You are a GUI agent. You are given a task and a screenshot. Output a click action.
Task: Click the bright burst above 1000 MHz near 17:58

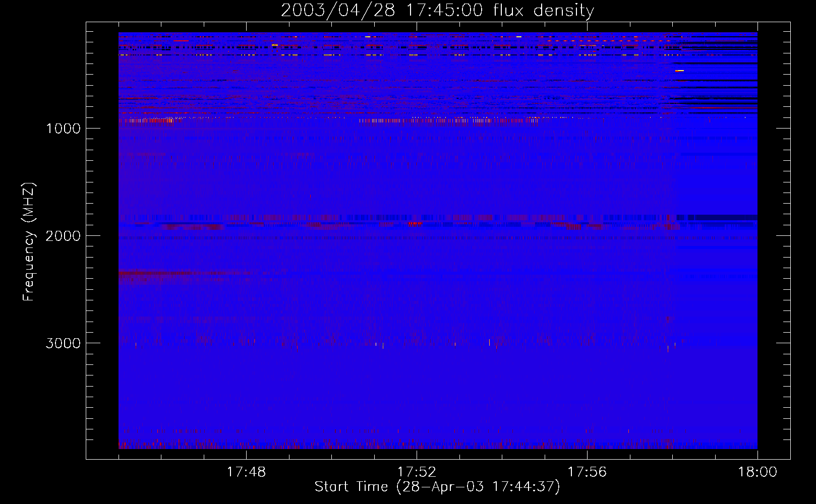(x=679, y=71)
